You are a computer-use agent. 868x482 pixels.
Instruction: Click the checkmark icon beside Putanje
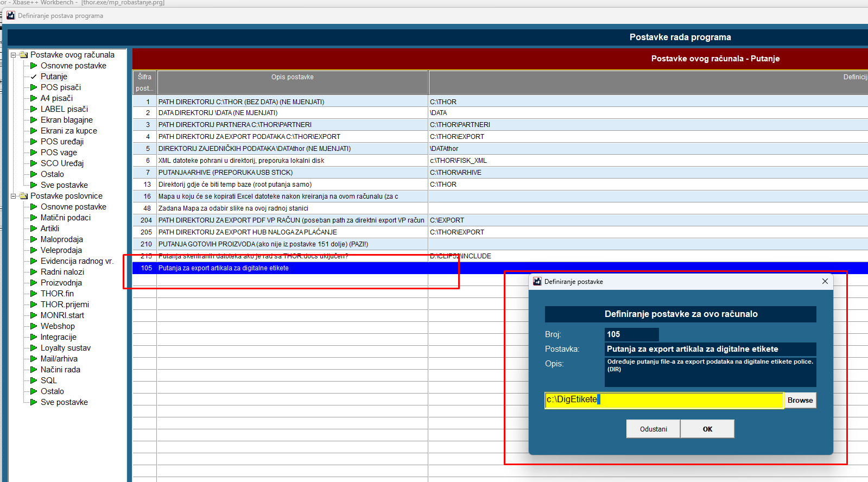pos(34,77)
